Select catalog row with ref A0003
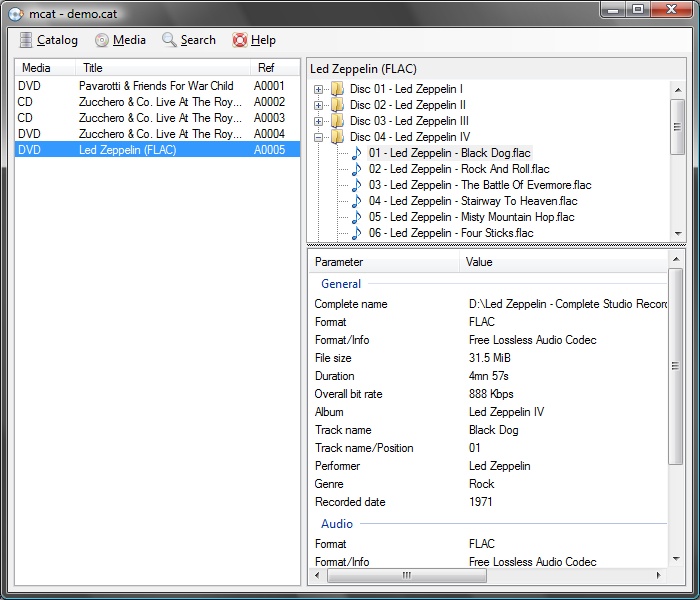 point(157,118)
